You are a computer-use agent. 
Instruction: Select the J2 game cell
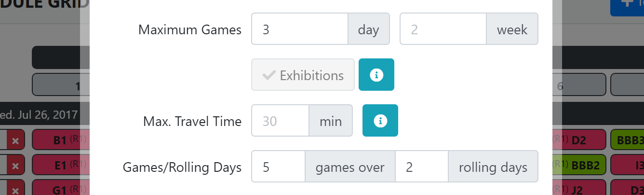click(578, 189)
